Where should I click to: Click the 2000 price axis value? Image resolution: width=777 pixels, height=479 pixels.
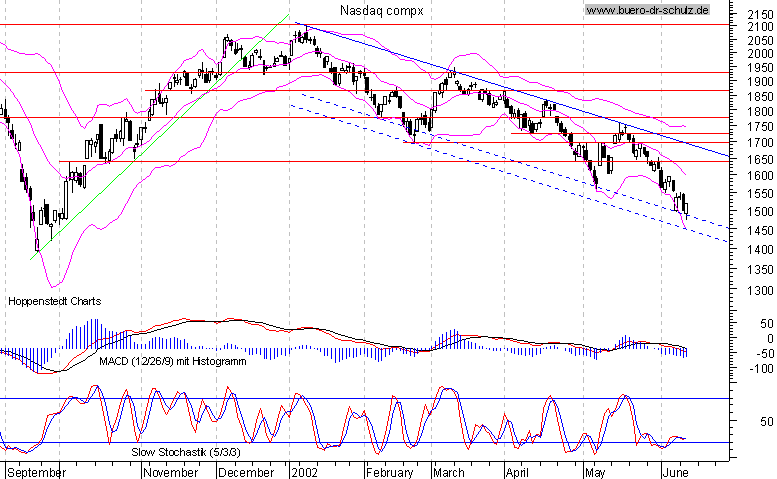pos(760,53)
